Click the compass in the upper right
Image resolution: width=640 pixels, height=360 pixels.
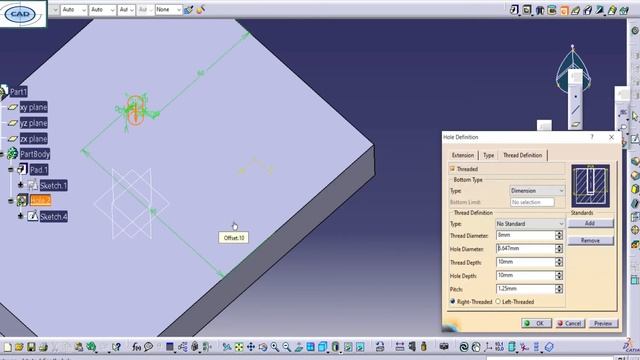pyautogui.click(x=573, y=69)
